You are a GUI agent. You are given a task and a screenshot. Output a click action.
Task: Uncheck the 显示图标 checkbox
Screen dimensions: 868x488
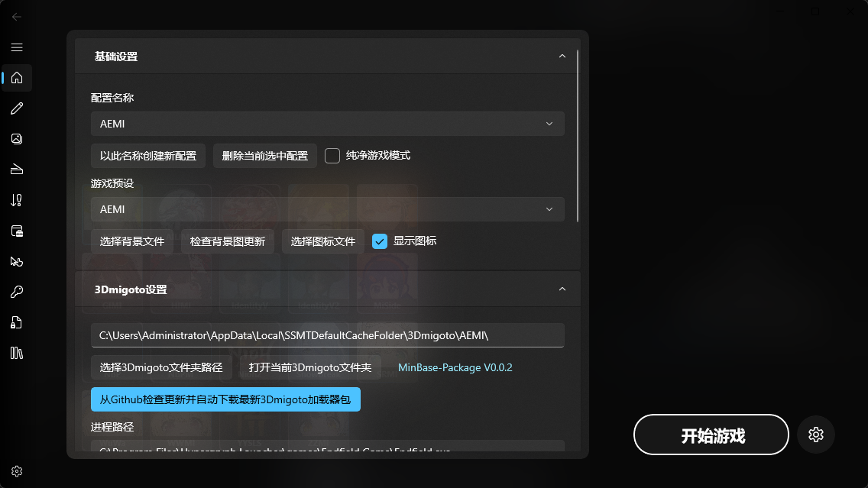click(x=379, y=241)
